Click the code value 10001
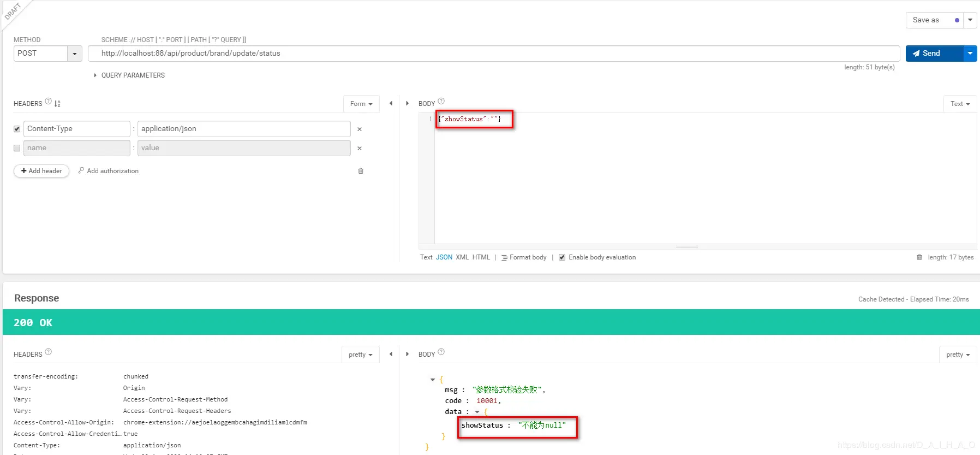 [487, 401]
